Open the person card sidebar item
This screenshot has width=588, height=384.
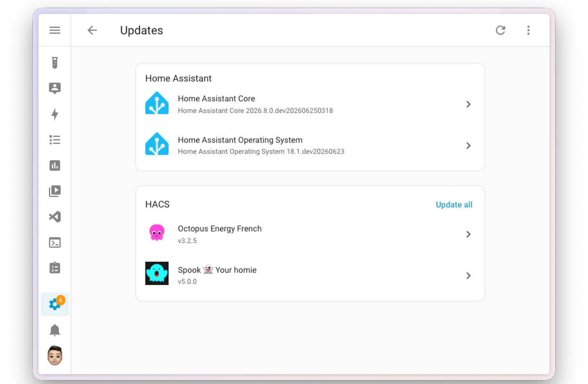54,88
